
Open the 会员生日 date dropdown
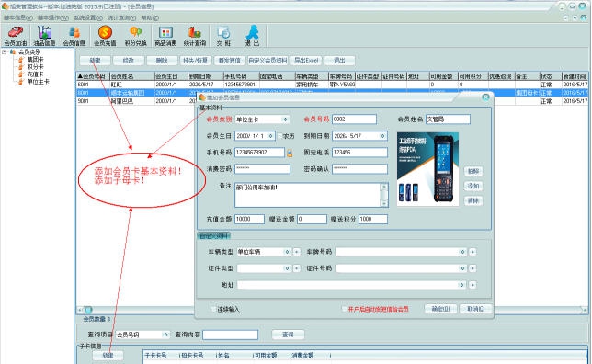point(270,136)
